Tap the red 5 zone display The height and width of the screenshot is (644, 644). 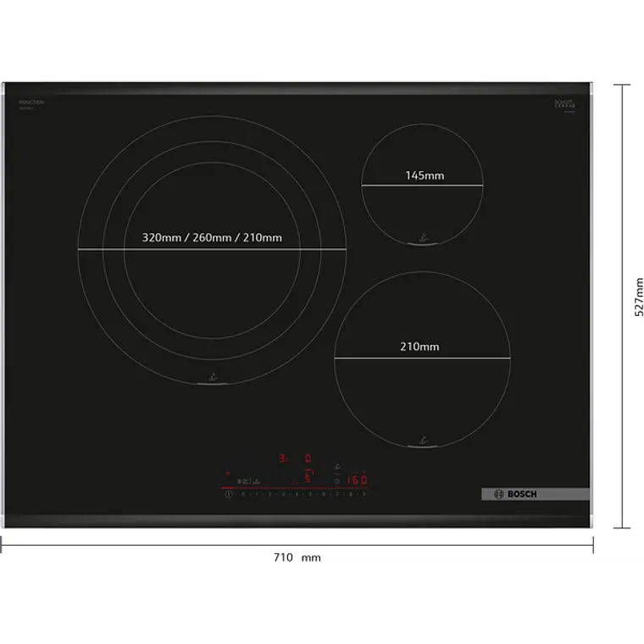pos(308,477)
